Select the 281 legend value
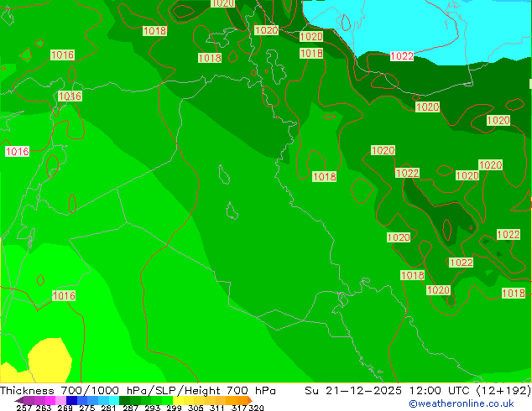Screen dimensions: 532x411 tap(108, 408)
